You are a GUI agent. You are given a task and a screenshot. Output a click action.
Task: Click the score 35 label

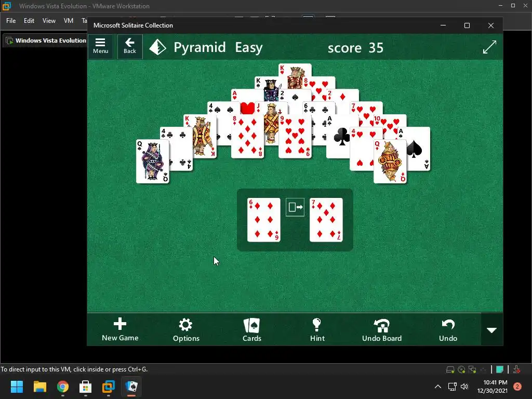click(x=355, y=48)
